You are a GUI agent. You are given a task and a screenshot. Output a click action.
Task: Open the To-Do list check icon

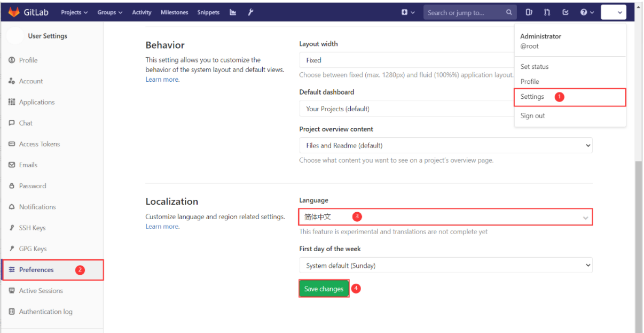[x=566, y=12]
